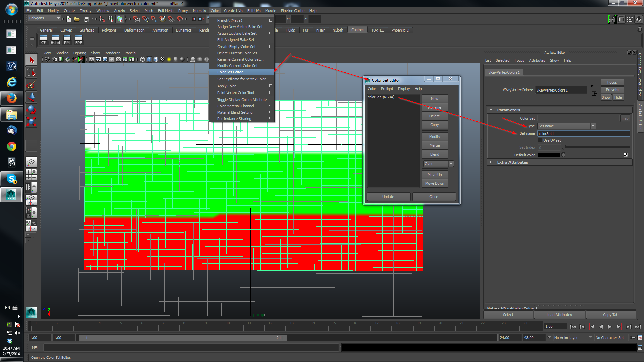Select the Polygons tab in menu bar
Screen dimensions: 644x362
coord(109,30)
